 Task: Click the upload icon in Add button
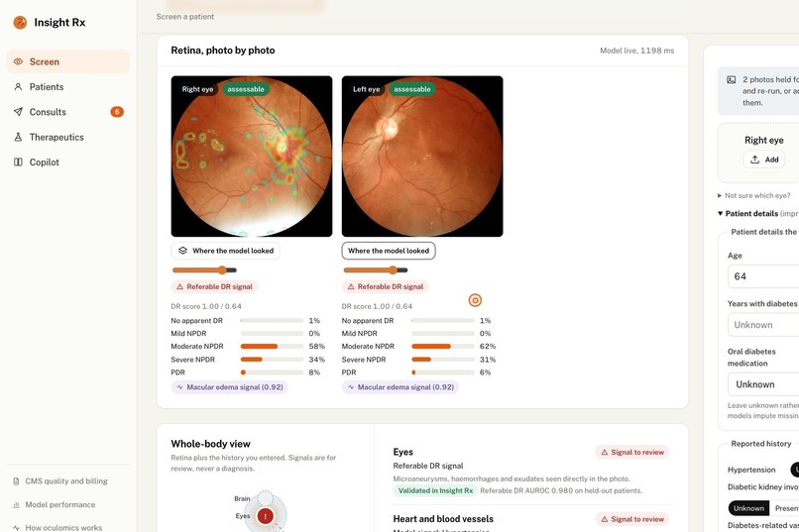pyautogui.click(x=754, y=160)
